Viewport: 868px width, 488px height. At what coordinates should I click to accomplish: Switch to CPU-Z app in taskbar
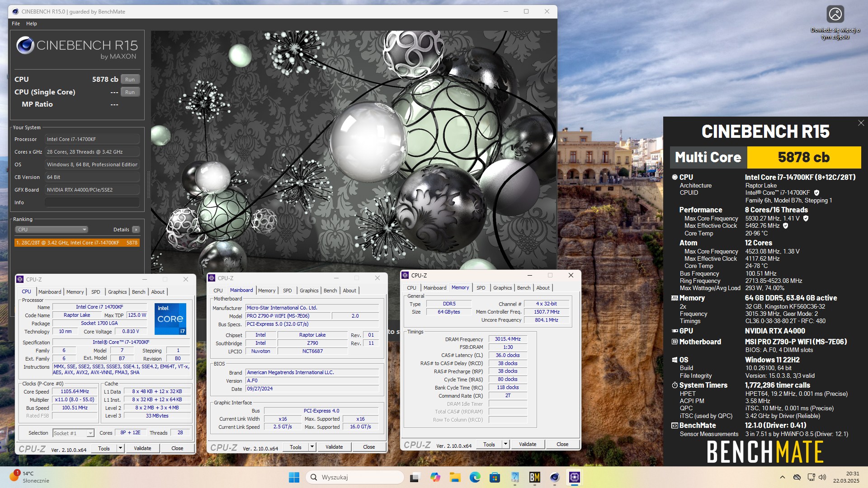pyautogui.click(x=575, y=477)
